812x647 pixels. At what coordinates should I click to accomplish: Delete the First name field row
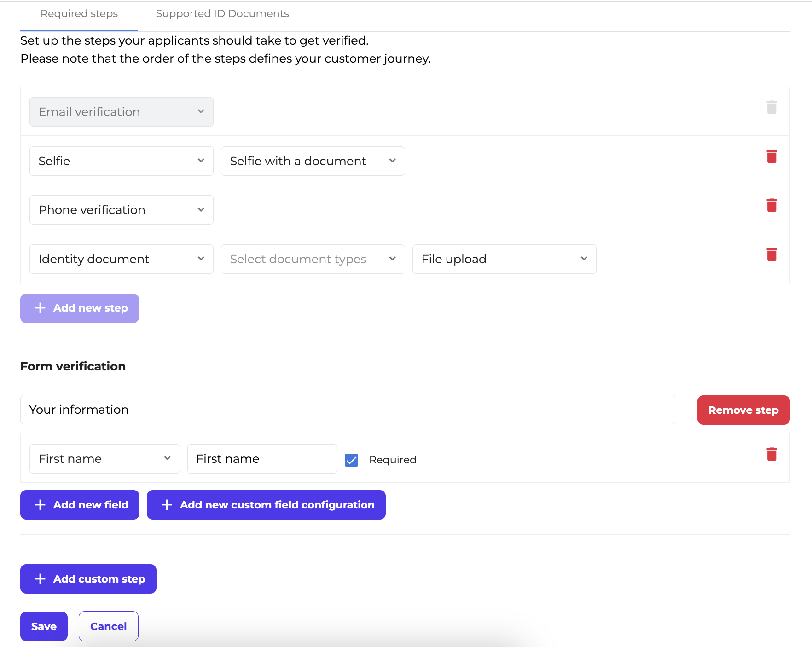[771, 454]
